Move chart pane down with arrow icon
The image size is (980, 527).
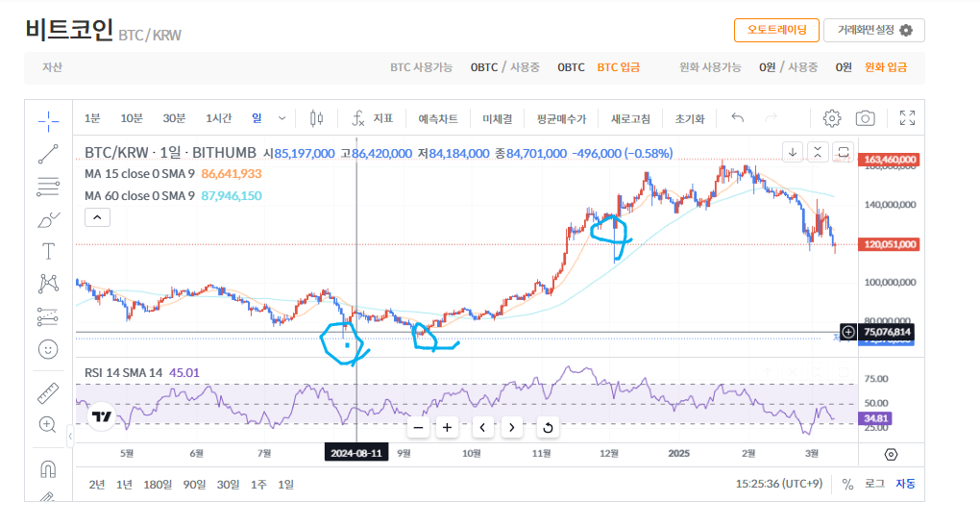793,152
